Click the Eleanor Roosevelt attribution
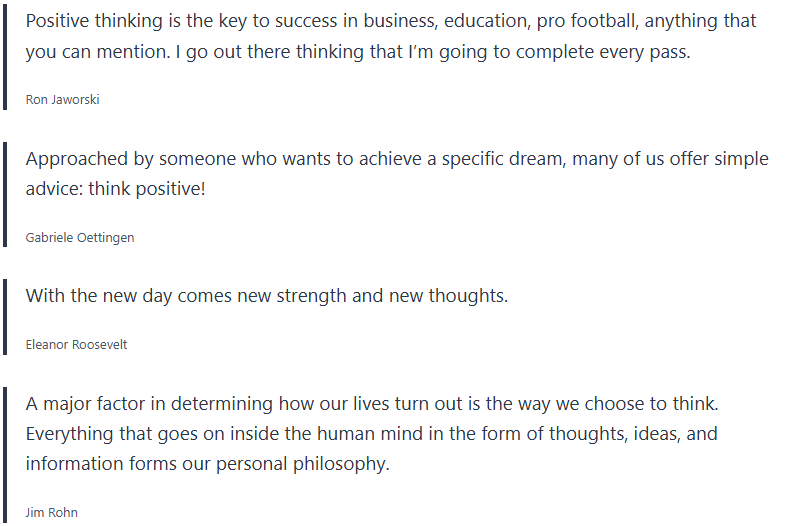Image resolution: width=806 pixels, height=526 pixels. 76,344
